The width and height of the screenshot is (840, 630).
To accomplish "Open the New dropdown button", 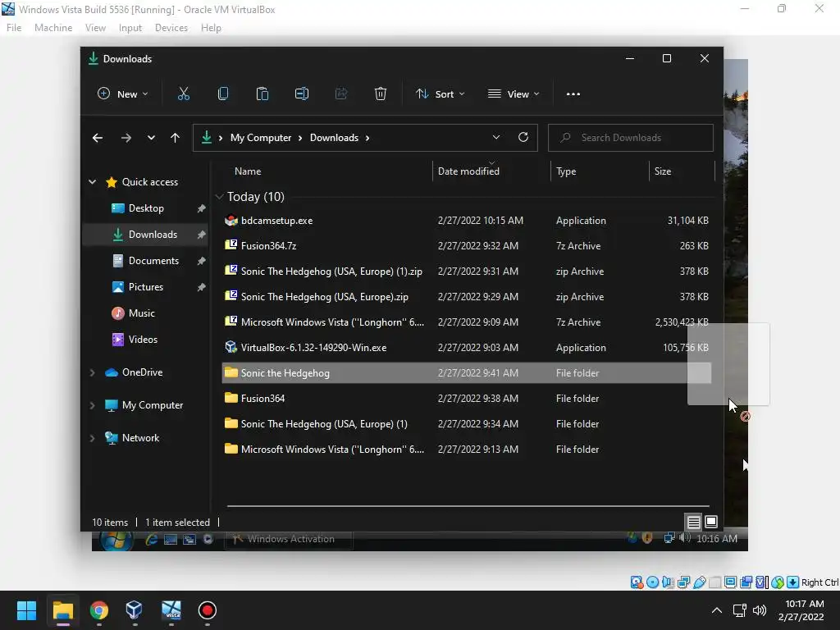I will click(123, 94).
